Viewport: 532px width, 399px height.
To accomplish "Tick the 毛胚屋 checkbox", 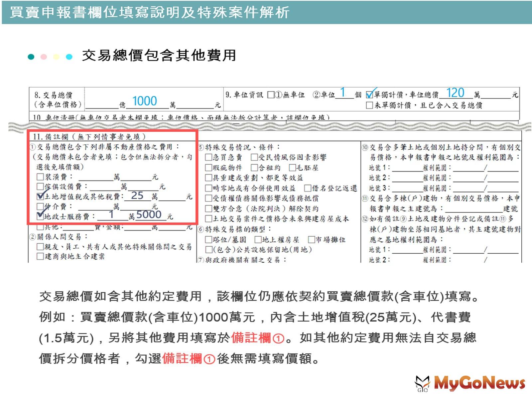I will (x=292, y=168).
